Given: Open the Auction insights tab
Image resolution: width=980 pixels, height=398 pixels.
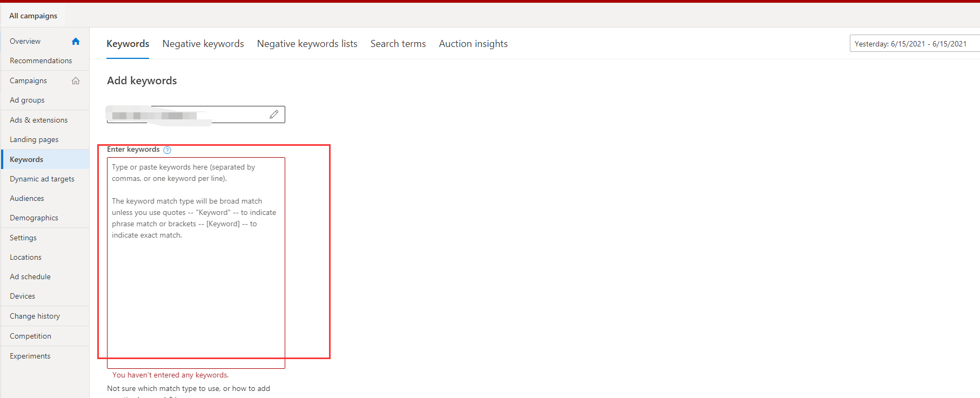Looking at the screenshot, I should point(473,44).
